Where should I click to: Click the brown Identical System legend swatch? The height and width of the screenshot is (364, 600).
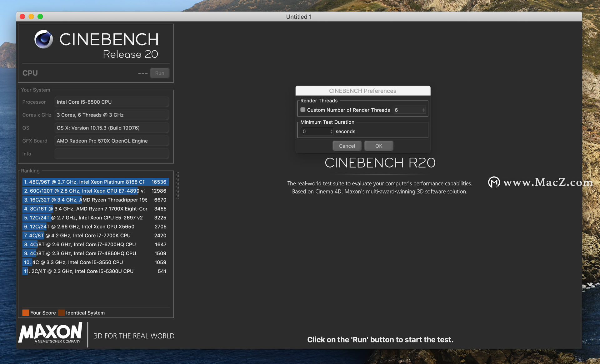click(62, 312)
